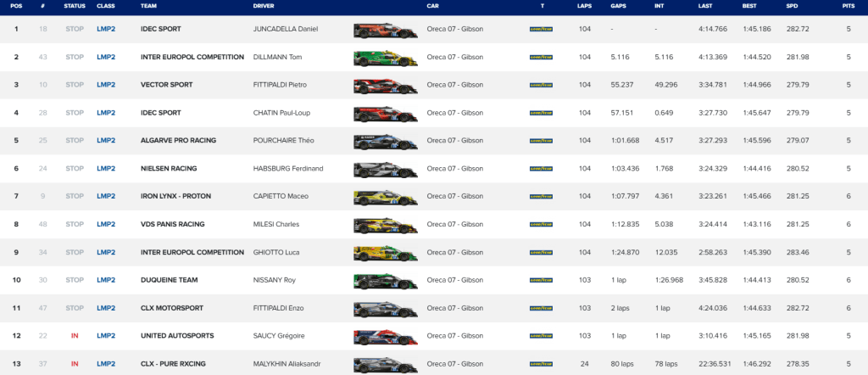Click the Goodyear tyre logo in Nielsen Racing row
Viewport: 868px width, 375px height.
(x=541, y=169)
